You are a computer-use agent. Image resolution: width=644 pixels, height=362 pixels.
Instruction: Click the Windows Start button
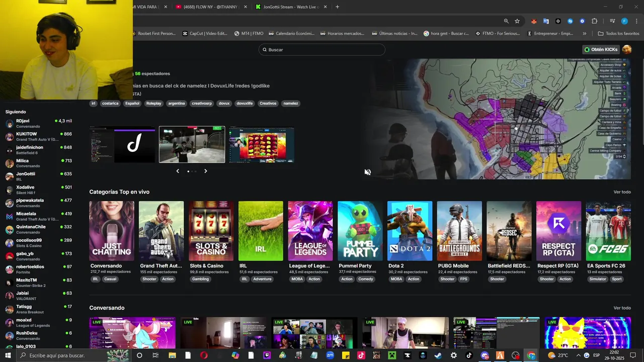click(8, 355)
